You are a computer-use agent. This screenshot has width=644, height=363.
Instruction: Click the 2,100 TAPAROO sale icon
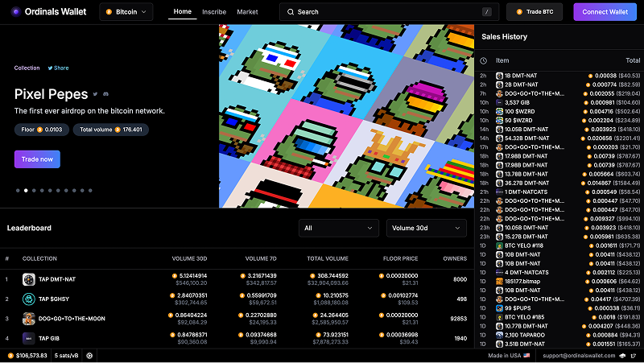pyautogui.click(x=499, y=335)
